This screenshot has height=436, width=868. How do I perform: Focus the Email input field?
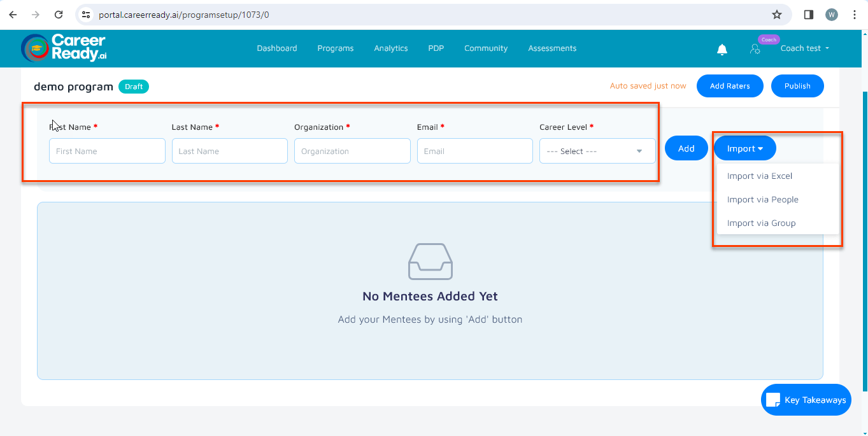point(474,151)
